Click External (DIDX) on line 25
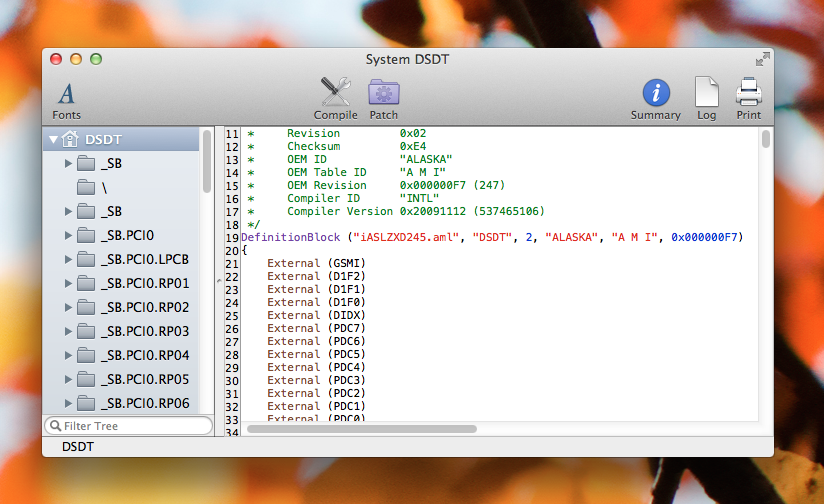The width and height of the screenshot is (824, 504). pos(316,315)
